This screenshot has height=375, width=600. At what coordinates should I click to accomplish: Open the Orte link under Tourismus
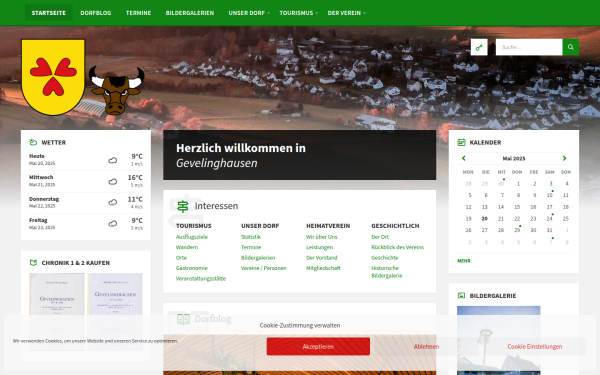pyautogui.click(x=181, y=258)
